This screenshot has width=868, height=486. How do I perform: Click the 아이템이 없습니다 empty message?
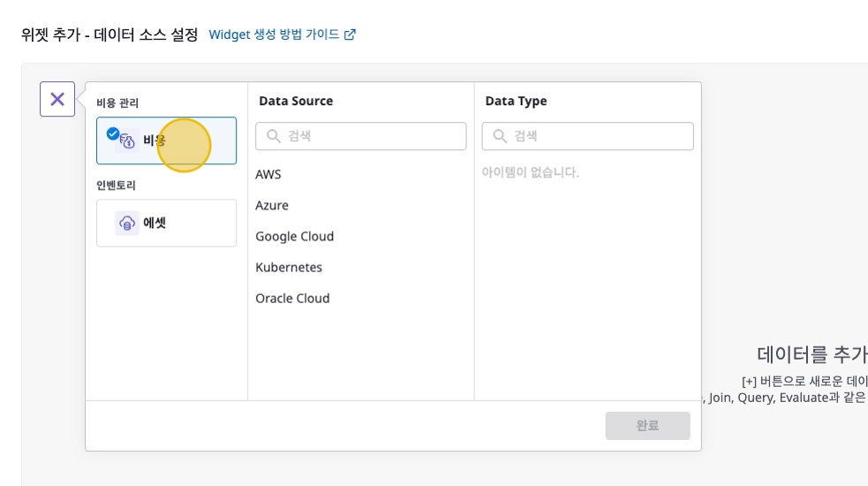(x=530, y=172)
